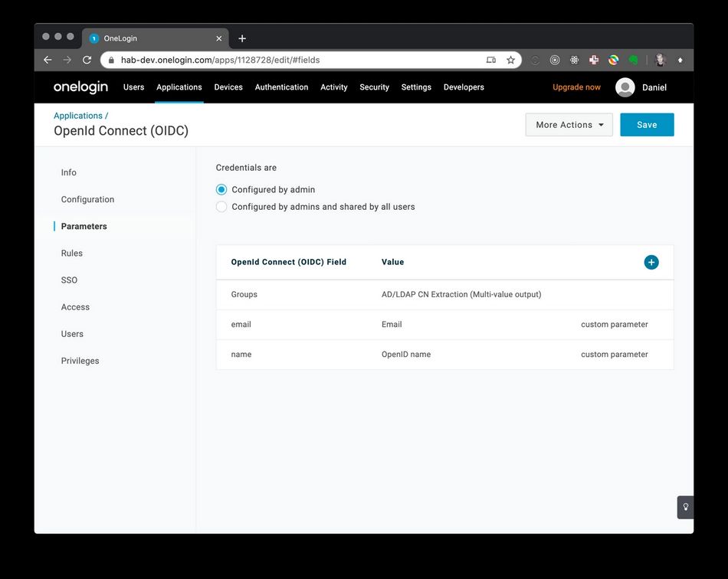Click the Value column header
728x579 pixels.
(x=392, y=262)
